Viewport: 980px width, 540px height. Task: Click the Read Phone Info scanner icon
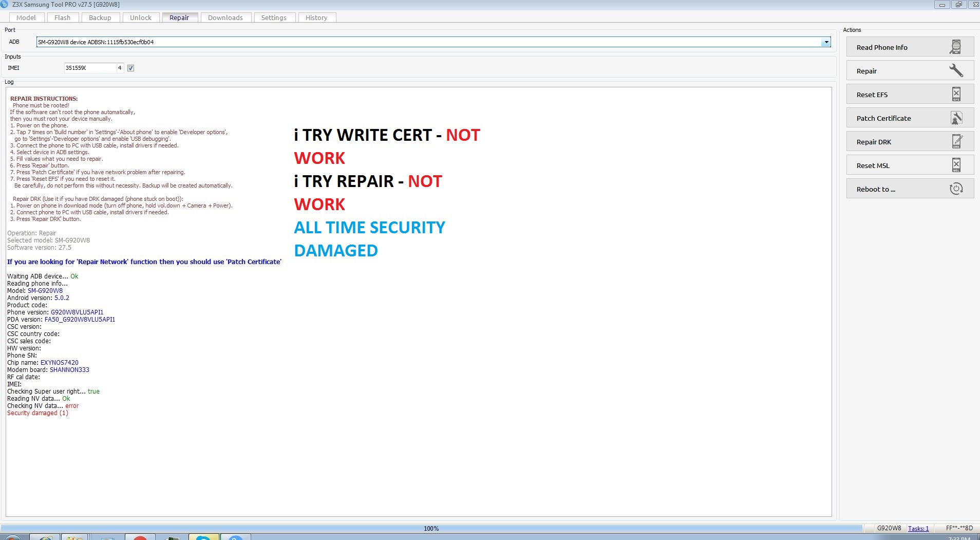point(955,47)
